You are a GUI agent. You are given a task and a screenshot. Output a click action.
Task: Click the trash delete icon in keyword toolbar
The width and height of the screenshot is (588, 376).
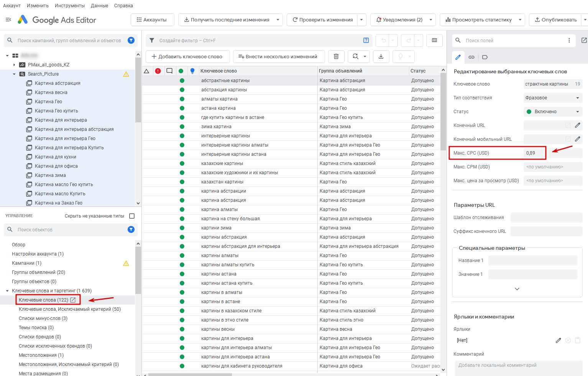tap(336, 56)
